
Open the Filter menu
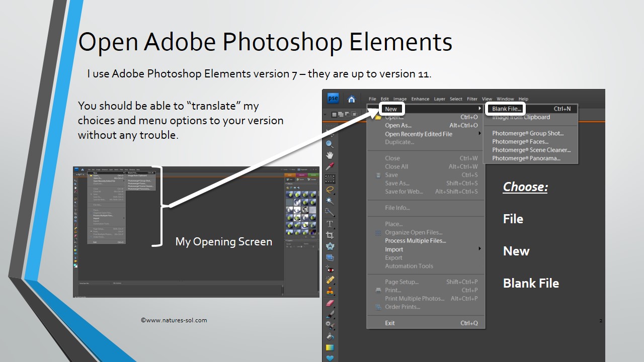472,99
